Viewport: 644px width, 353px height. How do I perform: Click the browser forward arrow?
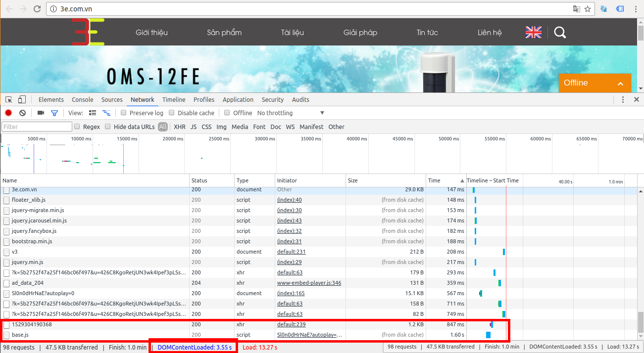click(x=23, y=9)
